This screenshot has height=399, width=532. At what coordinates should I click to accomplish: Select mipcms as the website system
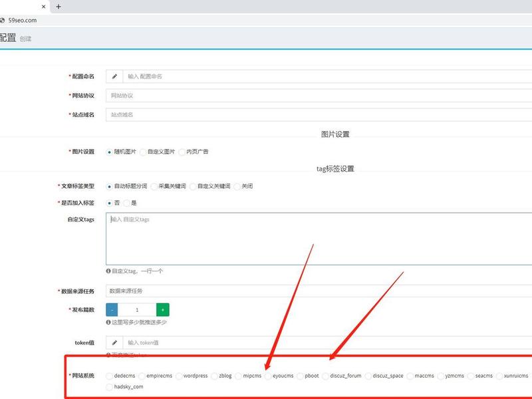click(x=238, y=376)
